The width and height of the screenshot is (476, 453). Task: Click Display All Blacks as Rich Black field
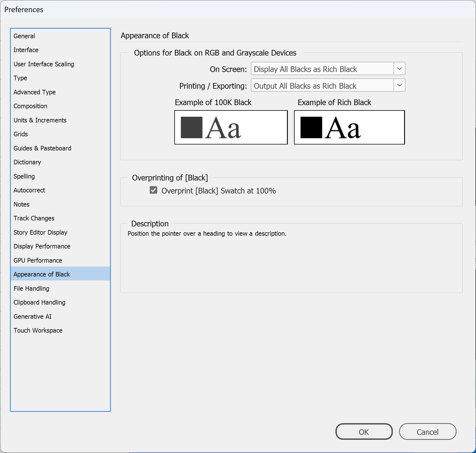coord(322,69)
